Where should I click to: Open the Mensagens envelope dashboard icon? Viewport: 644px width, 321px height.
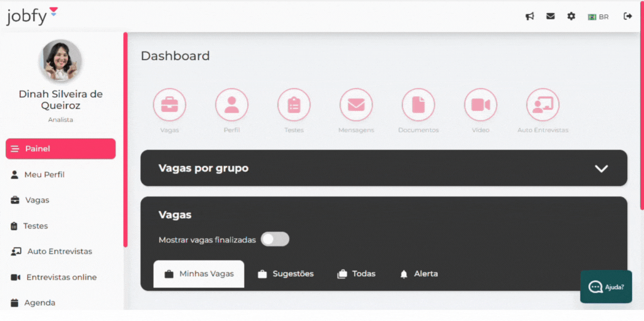[x=356, y=105]
